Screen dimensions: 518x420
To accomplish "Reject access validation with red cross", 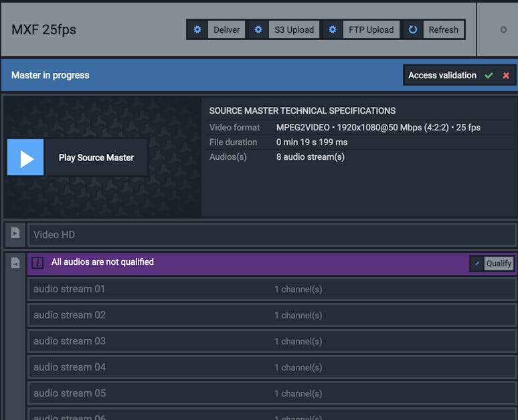I will [506, 76].
